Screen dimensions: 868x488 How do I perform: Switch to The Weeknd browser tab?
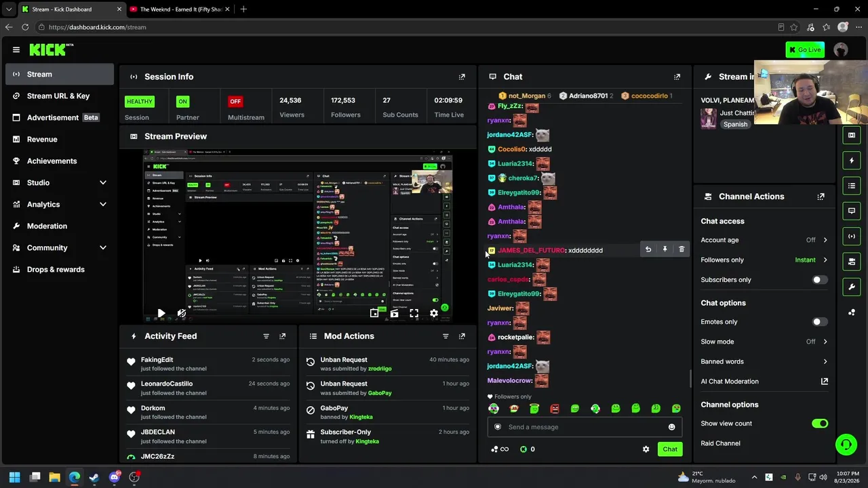180,9
